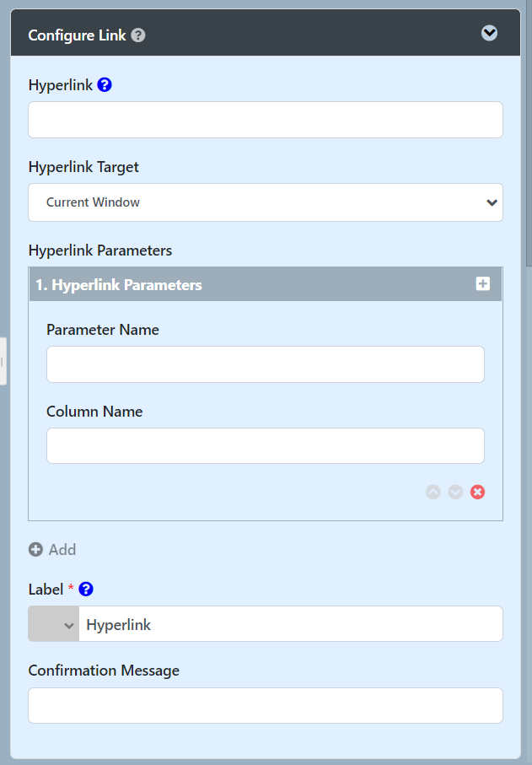The image size is (532, 765).
Task: Delete the parameter row with red X
Action: pyautogui.click(x=478, y=492)
